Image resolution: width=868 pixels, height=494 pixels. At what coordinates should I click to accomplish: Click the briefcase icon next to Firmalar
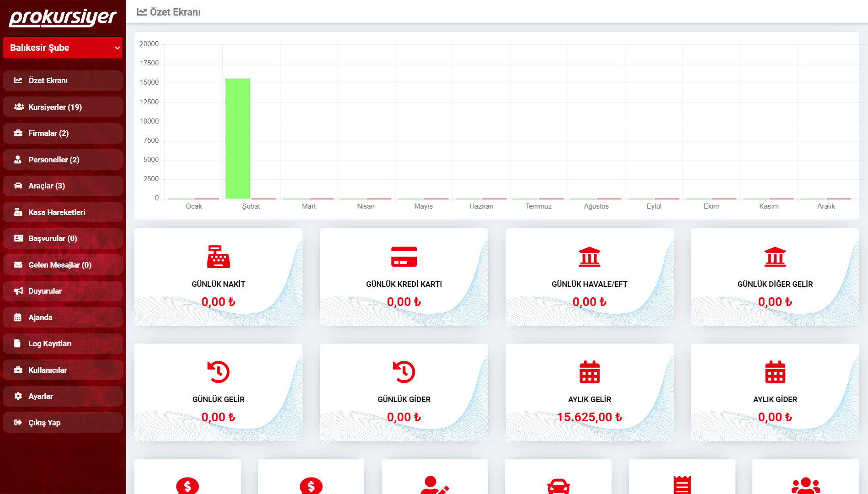[18, 133]
